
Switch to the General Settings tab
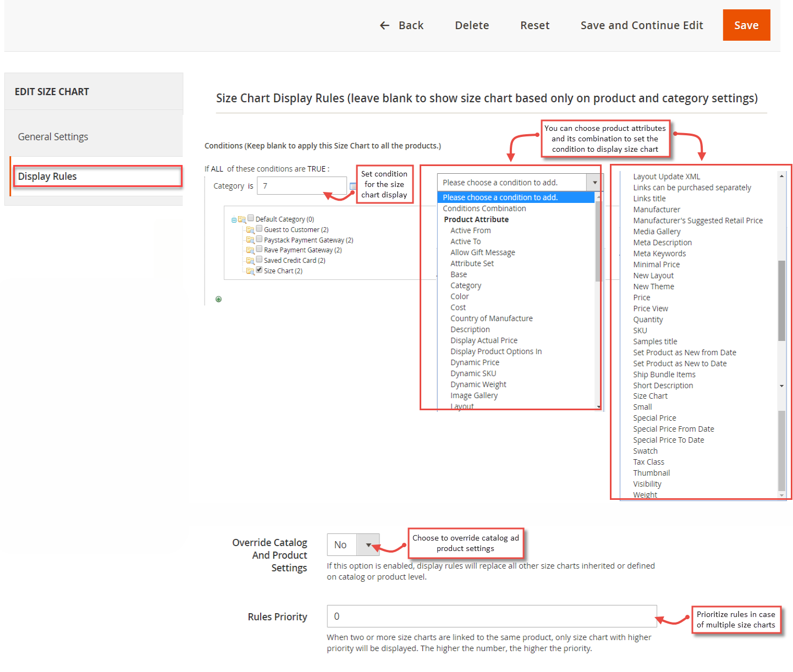53,136
